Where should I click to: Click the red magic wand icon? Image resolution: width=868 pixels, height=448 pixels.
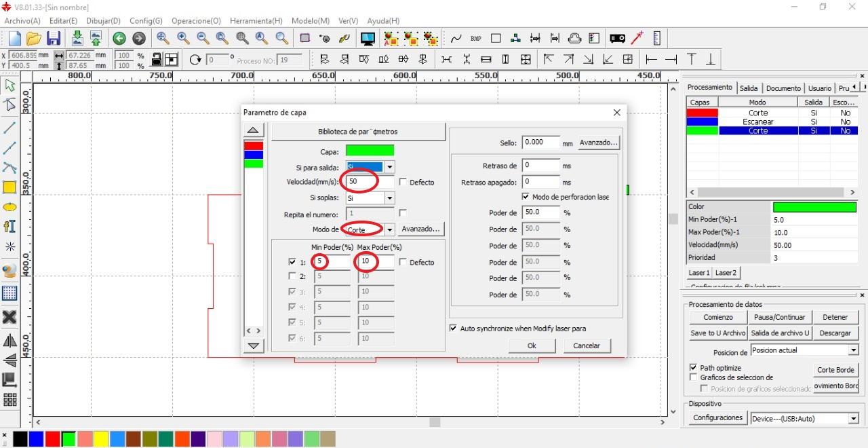point(637,39)
